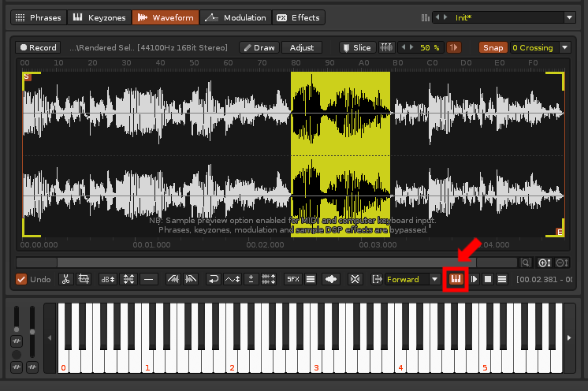Toggle the Snap button
Viewport: 588px width, 391px height.
tap(493, 47)
